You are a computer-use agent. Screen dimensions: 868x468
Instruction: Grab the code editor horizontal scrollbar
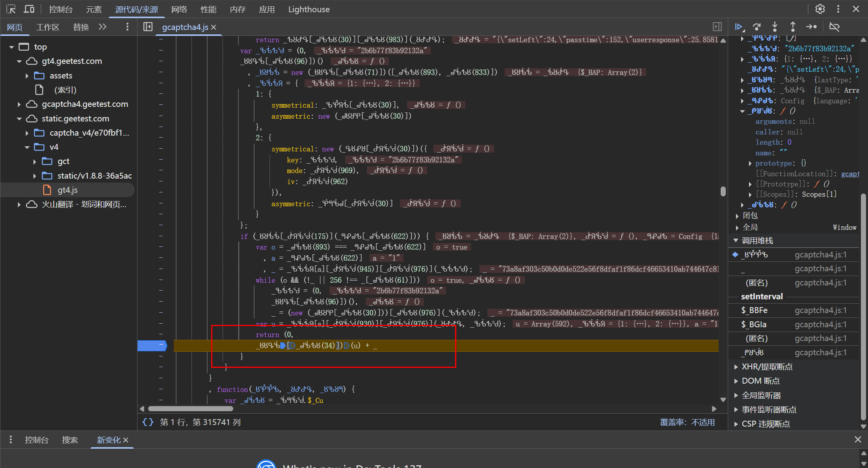pyautogui.click(x=190, y=409)
